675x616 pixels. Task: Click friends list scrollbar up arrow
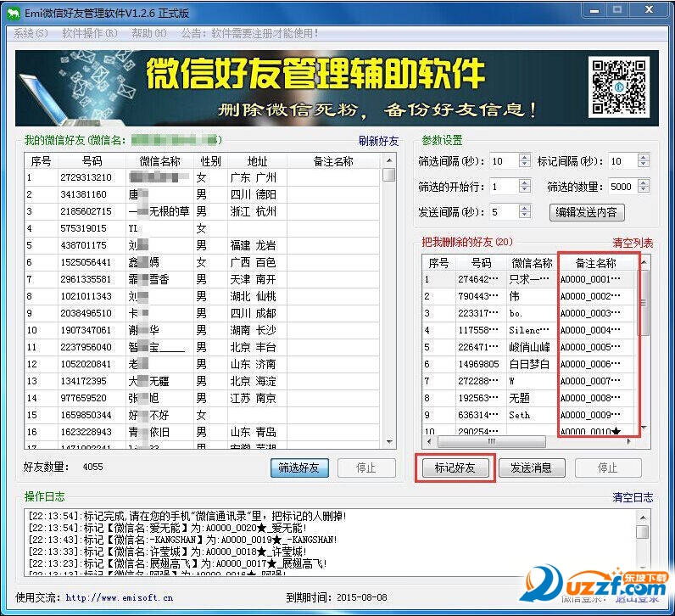click(389, 160)
